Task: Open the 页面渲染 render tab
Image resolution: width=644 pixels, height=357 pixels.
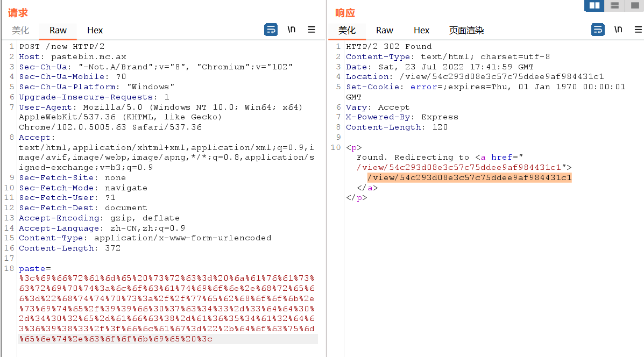Action: pyautogui.click(x=466, y=30)
